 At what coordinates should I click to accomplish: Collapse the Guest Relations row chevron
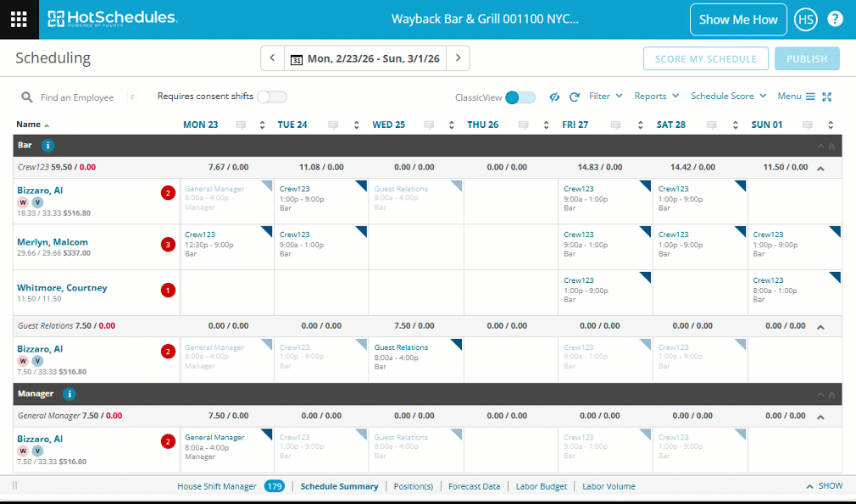pos(820,327)
